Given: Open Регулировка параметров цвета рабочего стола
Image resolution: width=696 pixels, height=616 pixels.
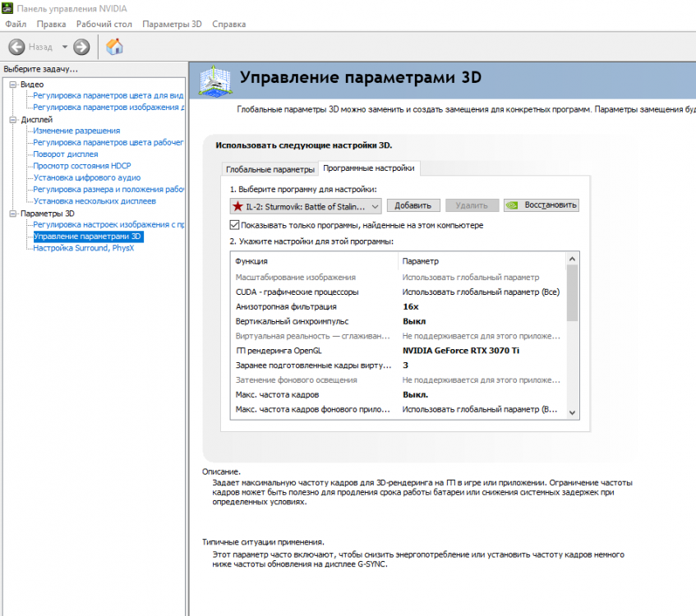Looking at the screenshot, I should pos(108,142).
